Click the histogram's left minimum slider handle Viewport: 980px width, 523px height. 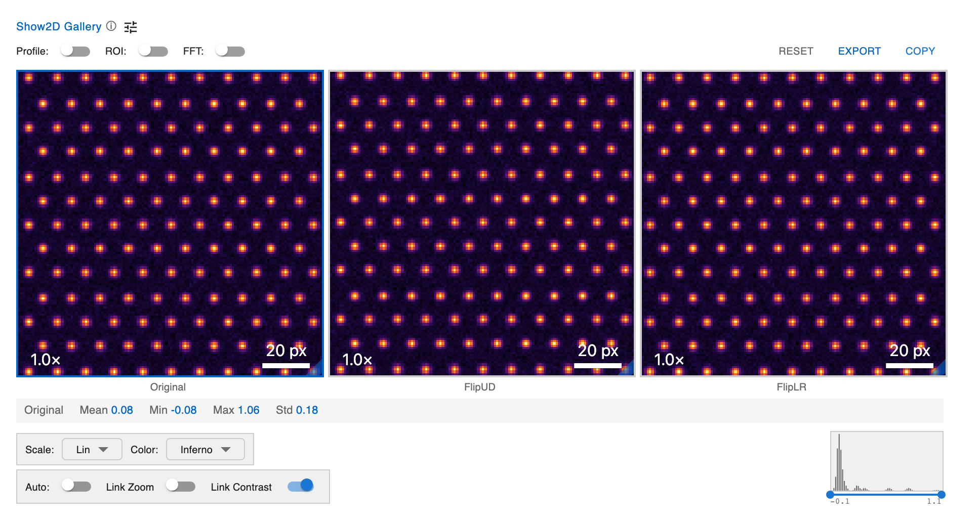pos(830,494)
